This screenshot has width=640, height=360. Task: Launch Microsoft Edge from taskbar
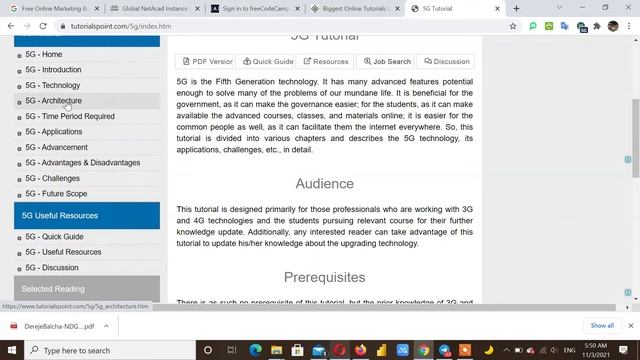tap(256, 350)
